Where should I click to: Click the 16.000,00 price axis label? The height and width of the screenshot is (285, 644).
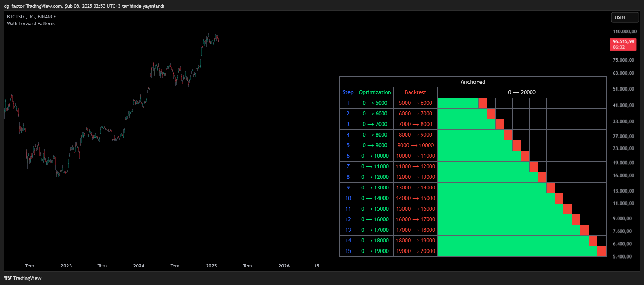[624, 175]
